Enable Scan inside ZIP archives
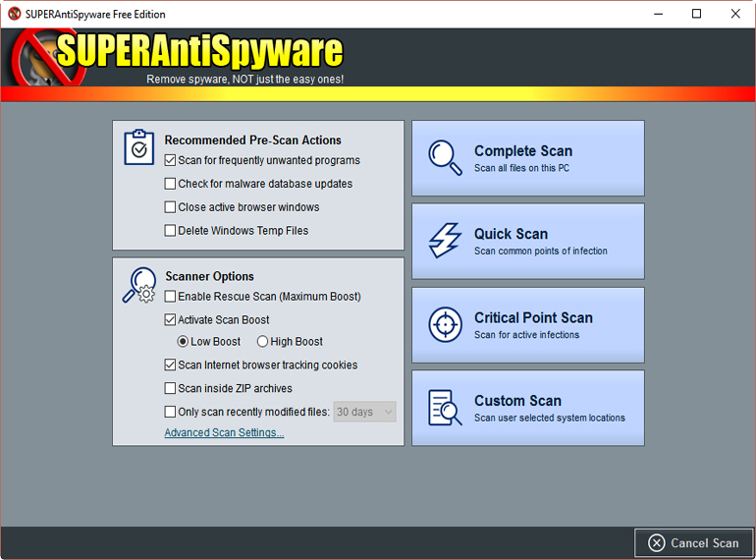756x560 pixels. point(170,388)
